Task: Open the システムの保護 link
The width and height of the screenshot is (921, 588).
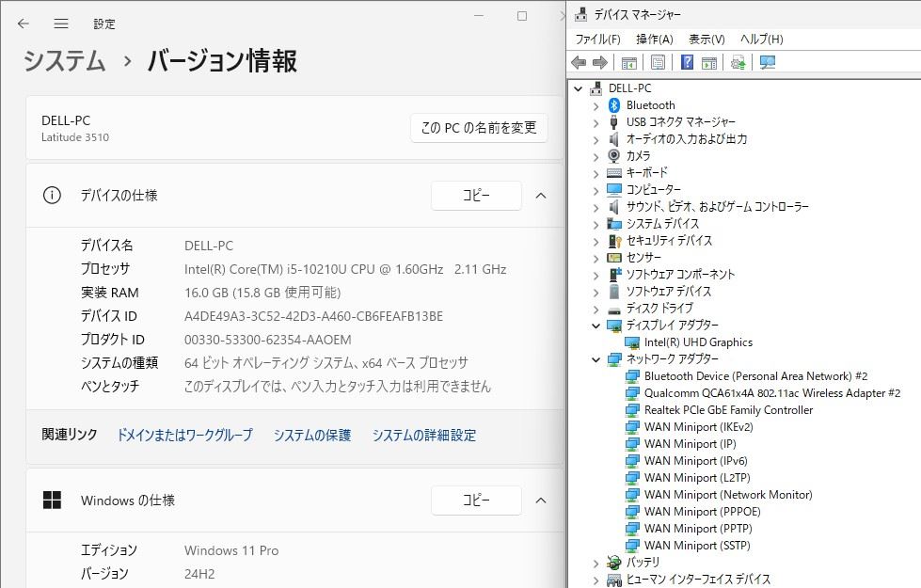Action: (x=312, y=435)
